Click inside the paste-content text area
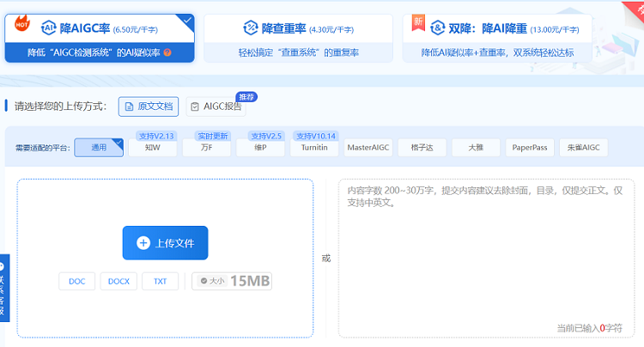The image size is (644, 347). (x=486, y=259)
